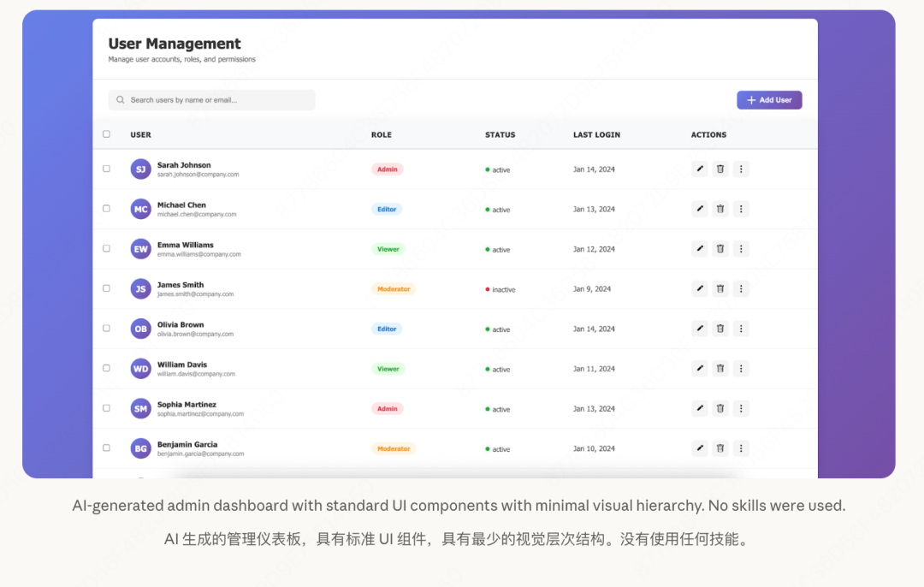The width and height of the screenshot is (924, 587).
Task: Click the edit icon for Benjamin Garcia
Action: pyautogui.click(x=699, y=448)
